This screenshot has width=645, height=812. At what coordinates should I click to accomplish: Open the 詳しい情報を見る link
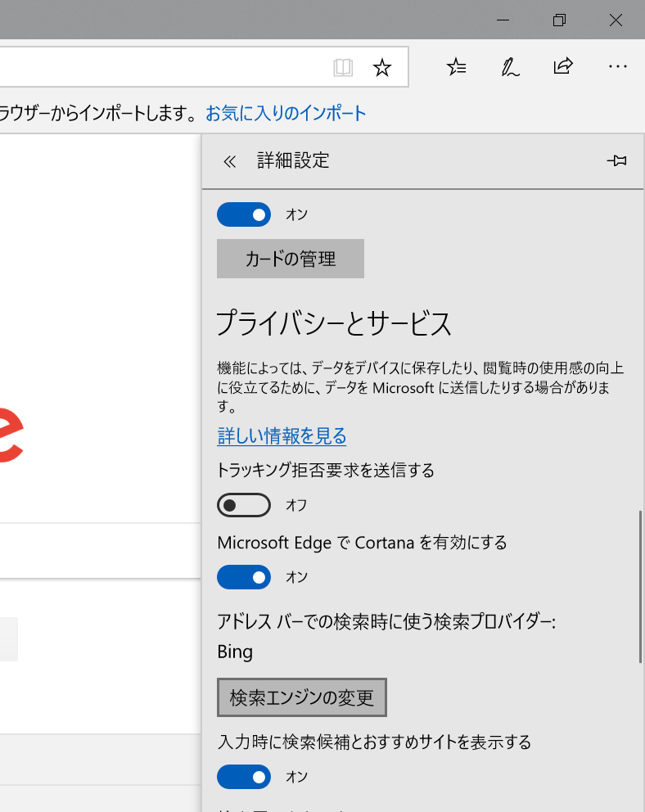[x=282, y=436]
